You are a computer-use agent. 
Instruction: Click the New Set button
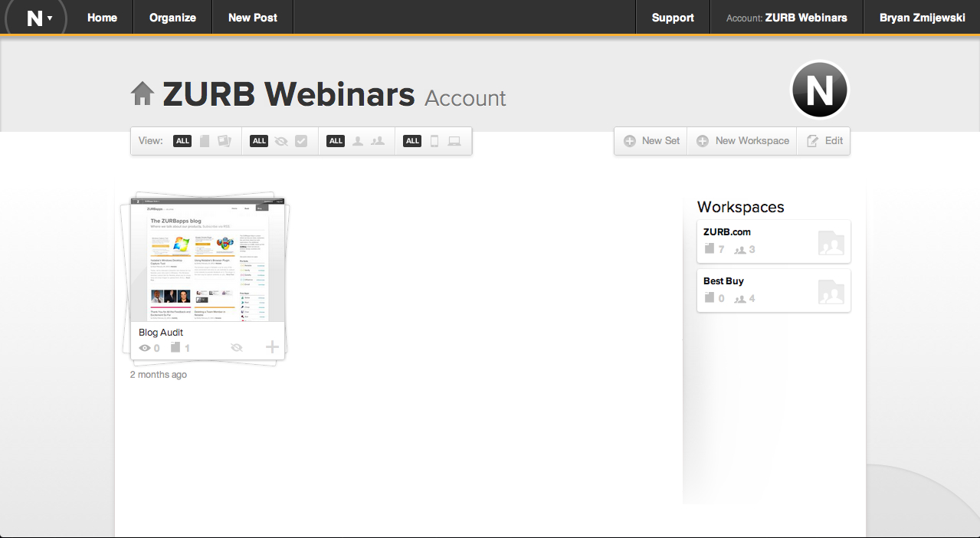651,141
